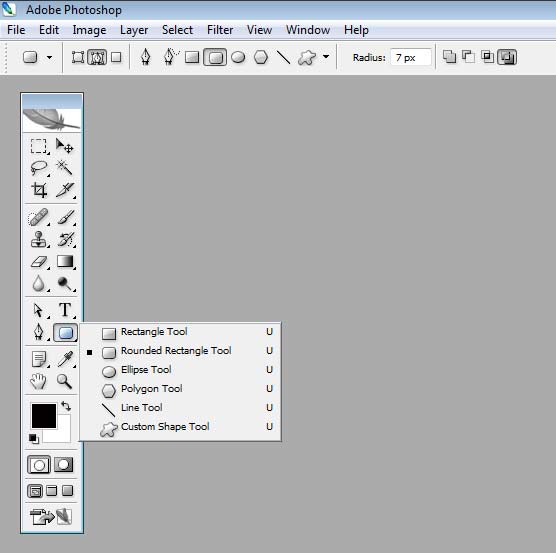Open the Layer menu
Image resolution: width=556 pixels, height=553 pixels.
coord(134,30)
